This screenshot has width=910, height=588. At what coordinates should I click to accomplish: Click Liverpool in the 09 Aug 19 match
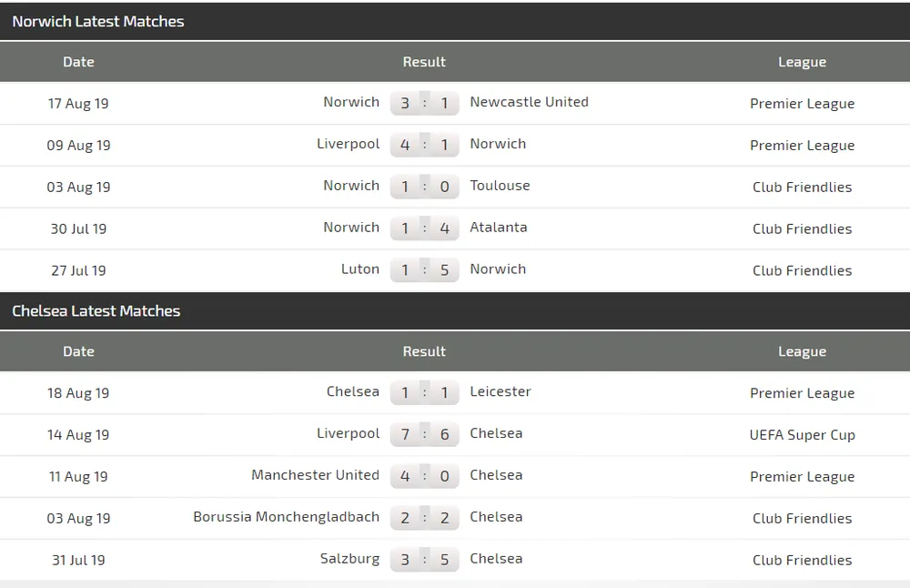coord(348,144)
